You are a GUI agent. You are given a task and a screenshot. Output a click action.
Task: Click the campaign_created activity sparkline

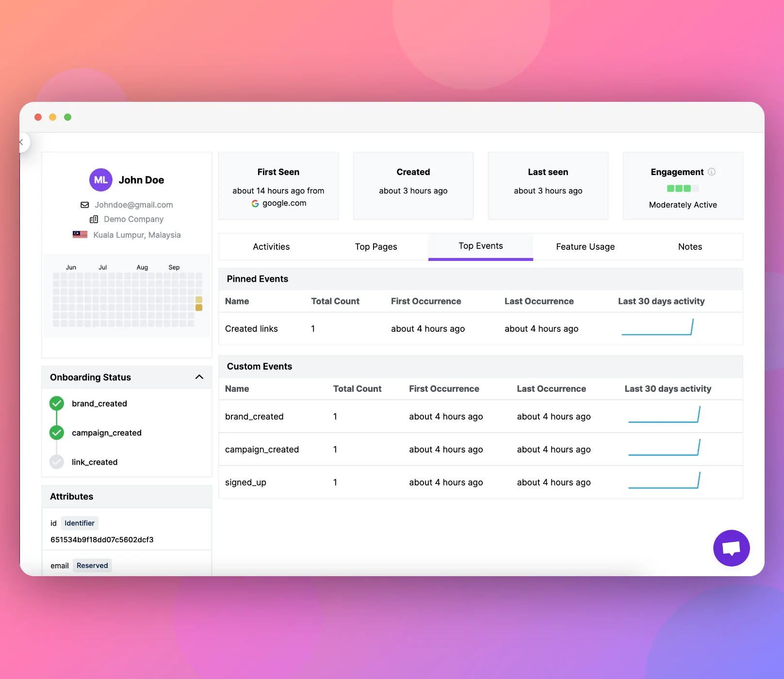pos(664,447)
